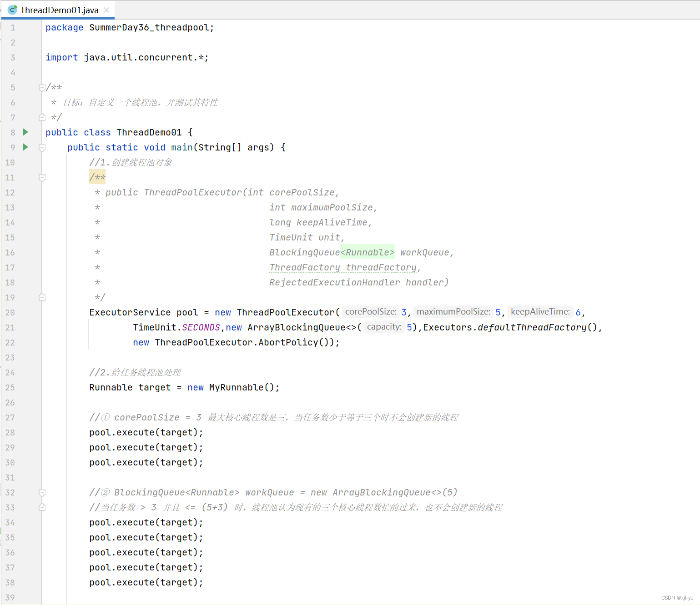Image resolution: width=700 pixels, height=605 pixels.
Task: Click MyRunnable() on line 25
Action: [x=242, y=387]
